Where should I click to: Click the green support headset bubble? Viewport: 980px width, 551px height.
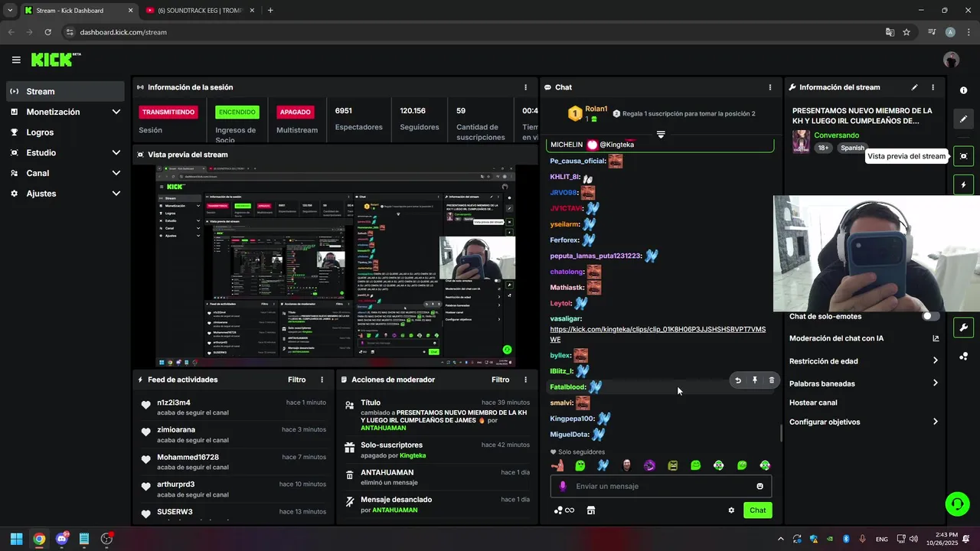point(957,504)
